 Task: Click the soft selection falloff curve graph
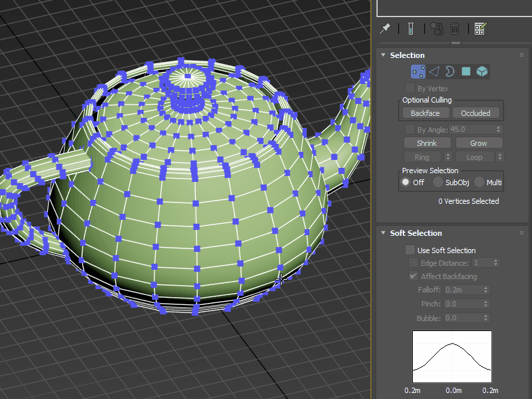tap(452, 356)
